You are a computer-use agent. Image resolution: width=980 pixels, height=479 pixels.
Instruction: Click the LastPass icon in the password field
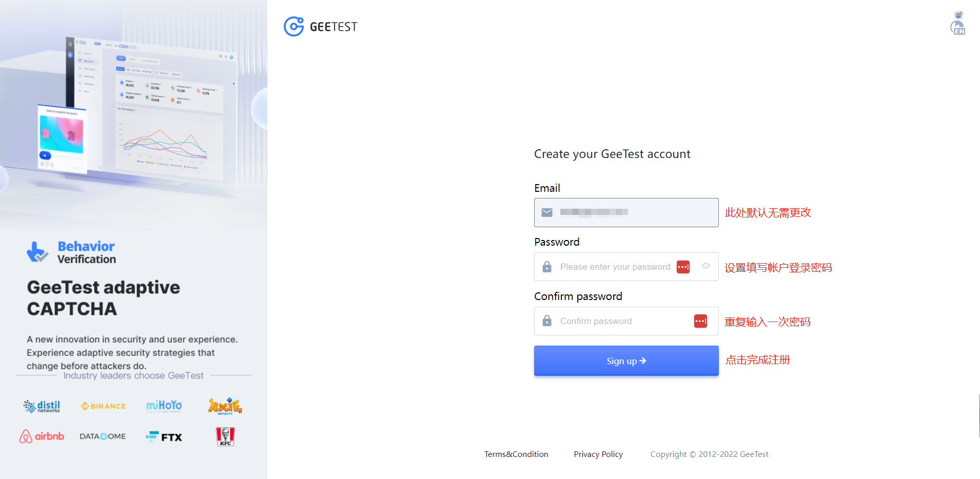click(x=682, y=267)
